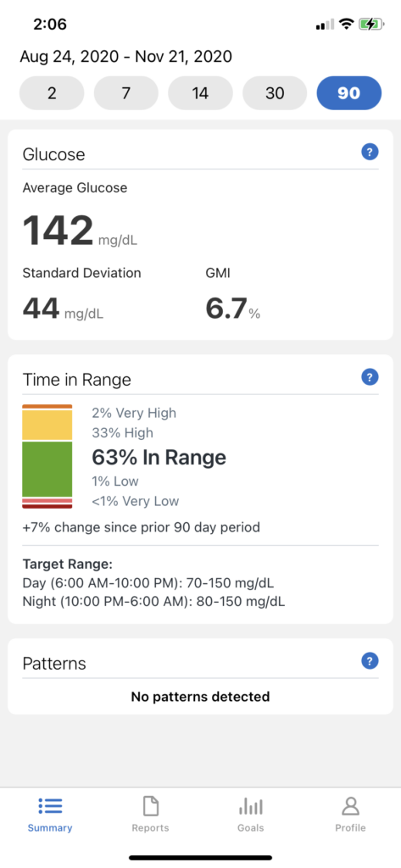Tap the green In Range bar segment
The image size is (401, 868).
pyautogui.click(x=47, y=469)
